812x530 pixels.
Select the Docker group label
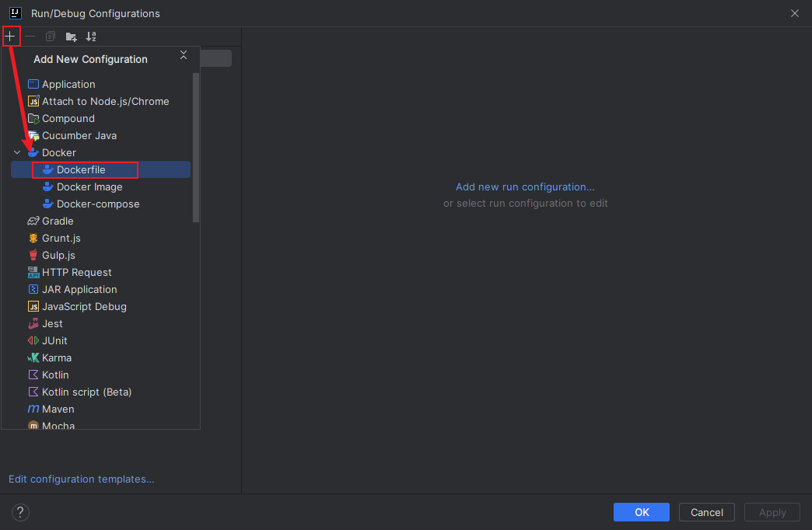[59, 152]
